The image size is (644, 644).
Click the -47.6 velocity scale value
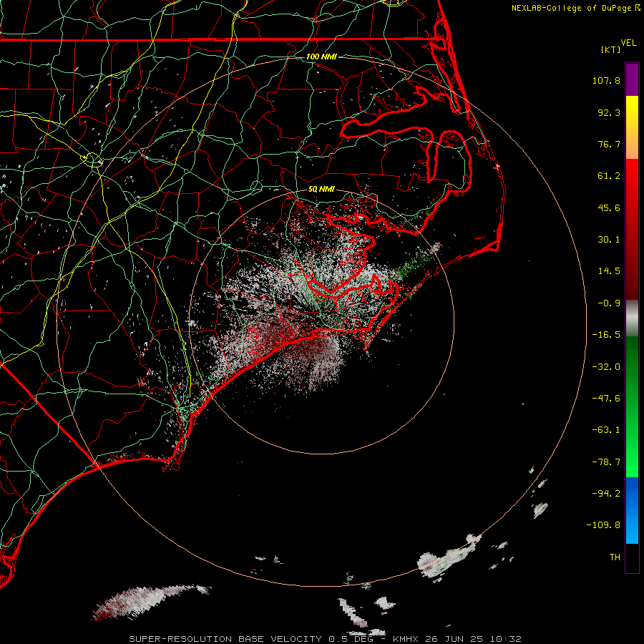coord(606,399)
